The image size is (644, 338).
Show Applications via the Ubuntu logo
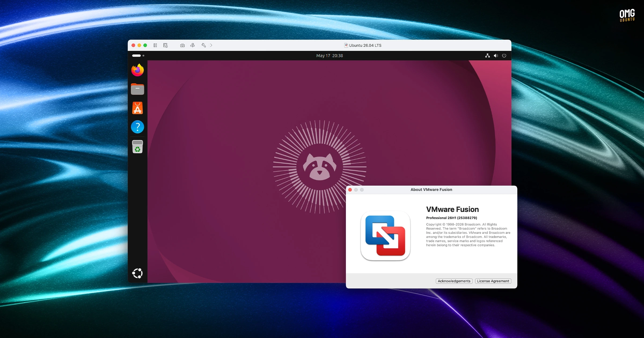pyautogui.click(x=137, y=273)
